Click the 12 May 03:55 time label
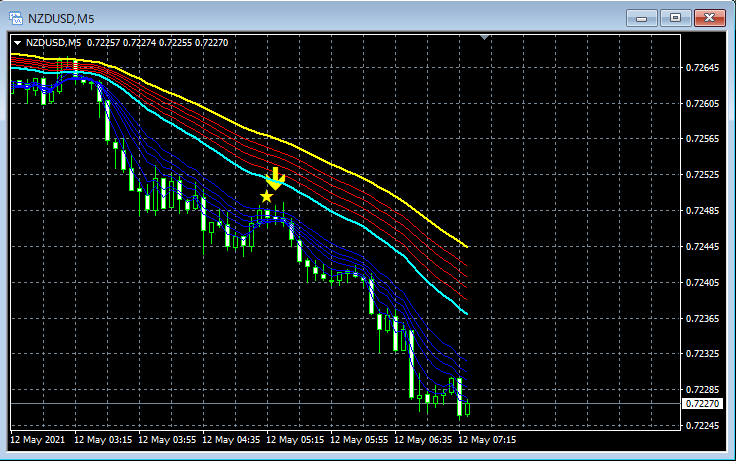 [167, 440]
